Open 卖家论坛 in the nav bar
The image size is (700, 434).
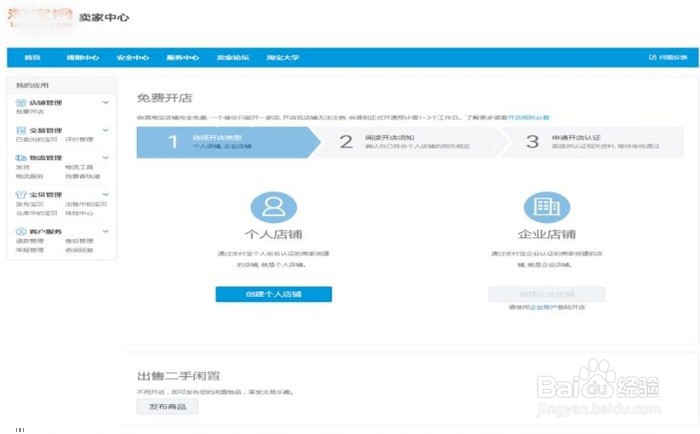pyautogui.click(x=233, y=58)
